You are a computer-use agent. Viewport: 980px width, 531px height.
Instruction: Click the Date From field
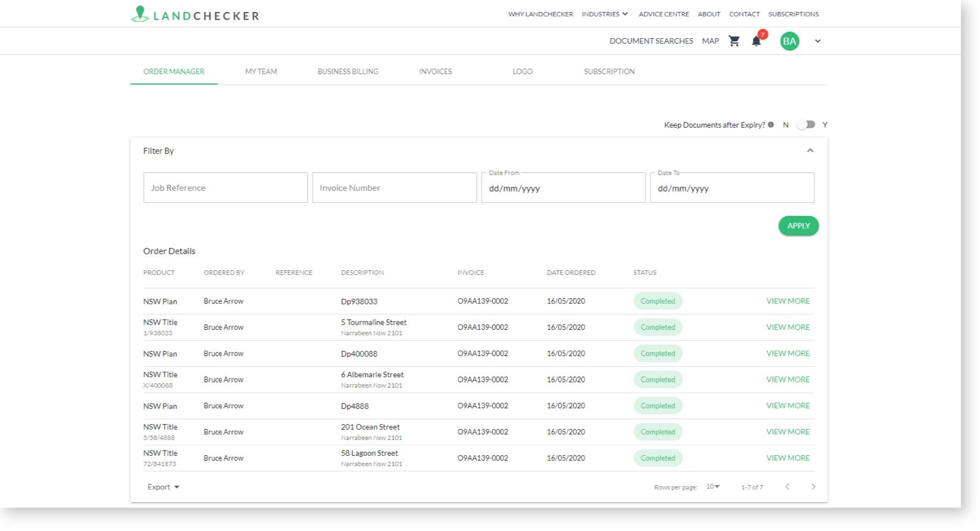563,188
